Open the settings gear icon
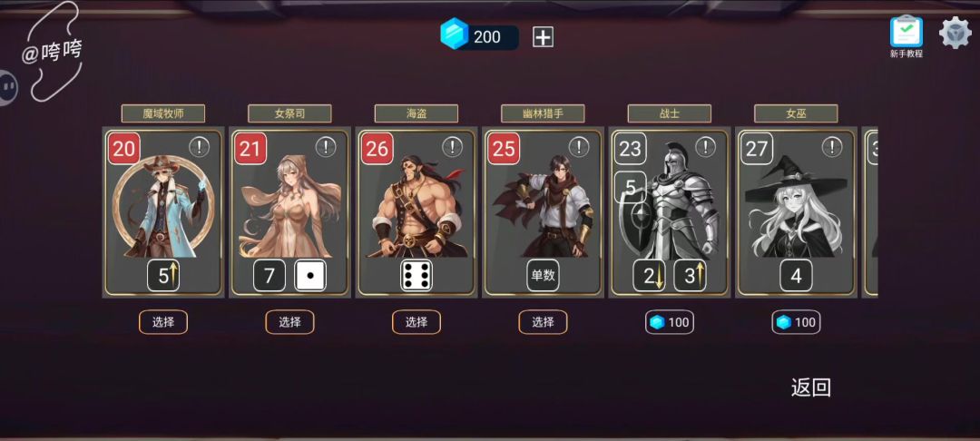Viewport: 980px width, 441px height. point(955,34)
